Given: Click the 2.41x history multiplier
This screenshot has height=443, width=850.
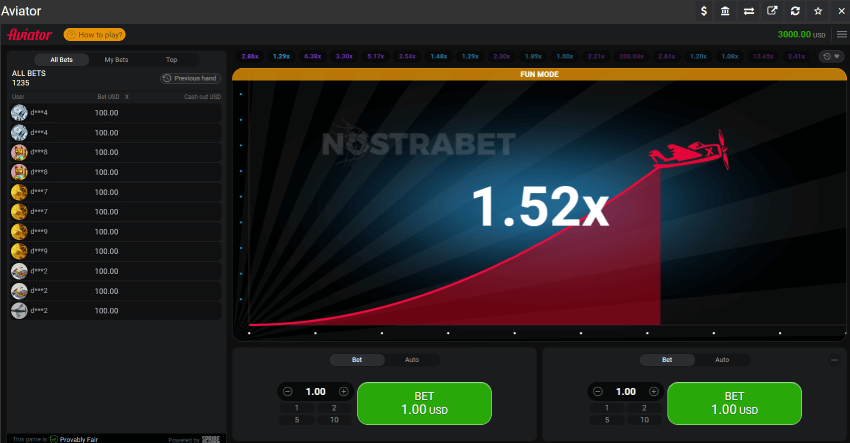Looking at the screenshot, I should point(796,56).
